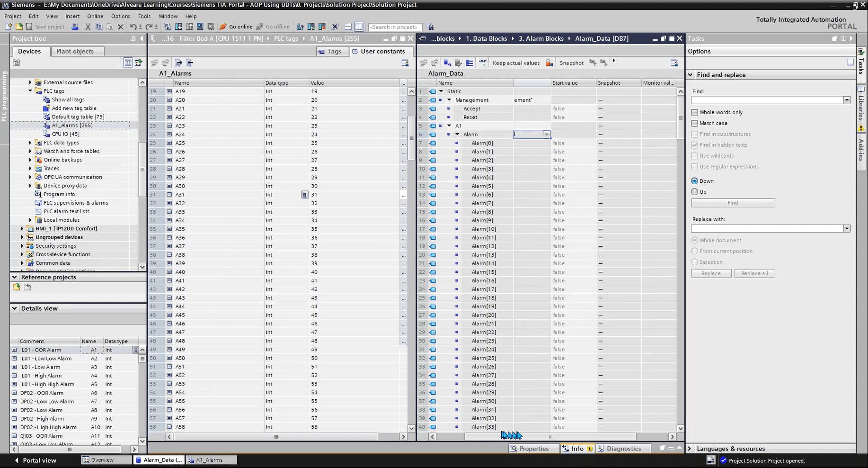Expand the PLC data types folder
Screen dimensions: 868x468
[30, 143]
